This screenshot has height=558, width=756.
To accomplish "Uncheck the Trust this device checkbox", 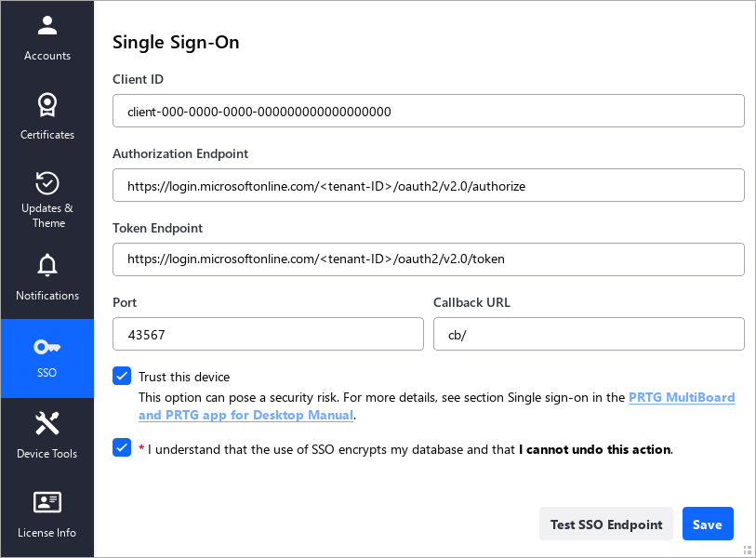I will (x=122, y=376).
